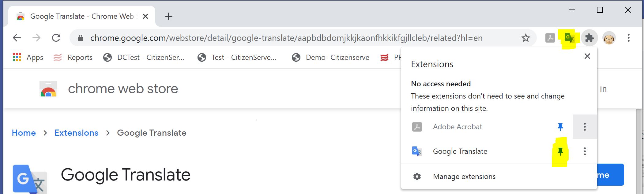Go to the Extensions breadcrumb link
The height and width of the screenshot is (194, 644).
[76, 133]
